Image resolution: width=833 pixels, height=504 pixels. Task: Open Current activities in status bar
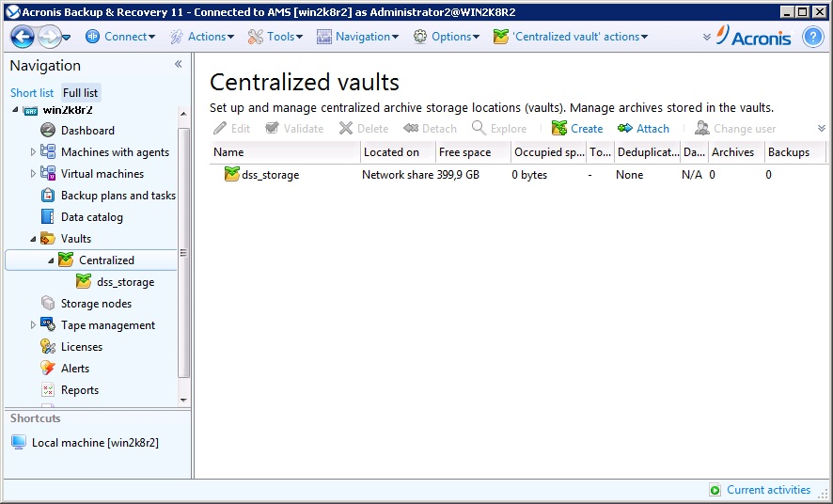[760, 490]
